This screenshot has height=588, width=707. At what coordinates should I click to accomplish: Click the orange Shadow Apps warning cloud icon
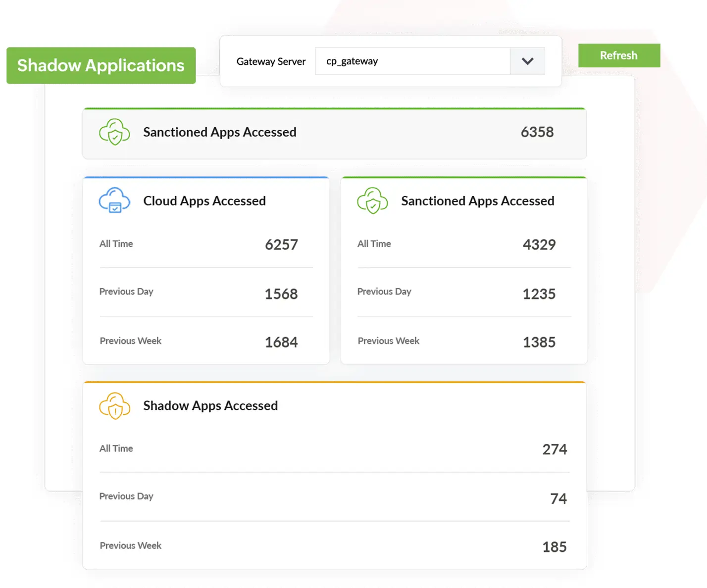tap(114, 406)
